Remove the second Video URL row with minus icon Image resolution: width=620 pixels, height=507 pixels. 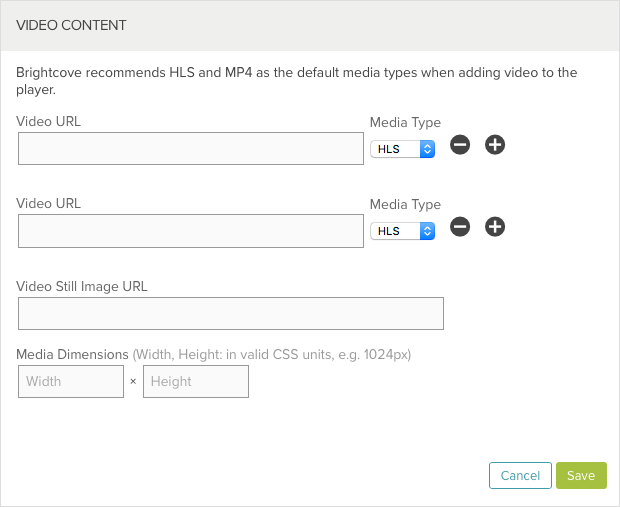pos(460,227)
